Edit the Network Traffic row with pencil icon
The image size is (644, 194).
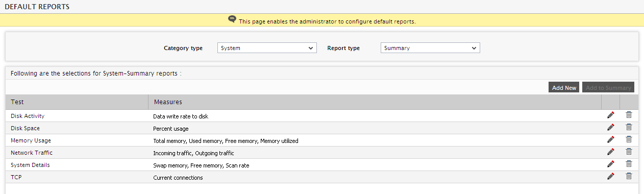(x=611, y=152)
